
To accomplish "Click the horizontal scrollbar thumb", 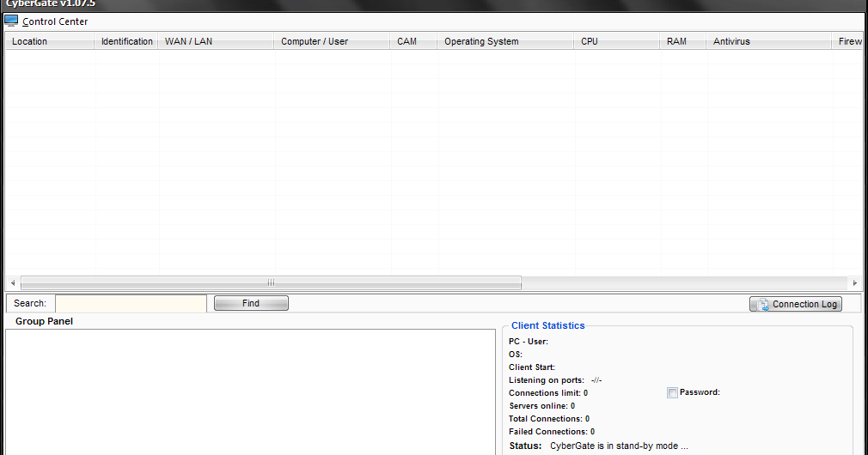I will 271,282.
